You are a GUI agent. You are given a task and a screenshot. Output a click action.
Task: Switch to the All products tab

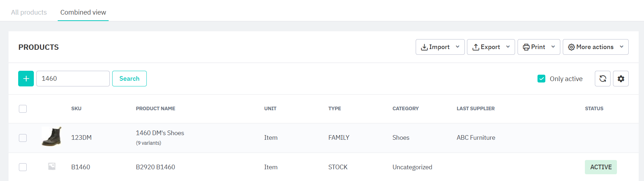coord(29,12)
